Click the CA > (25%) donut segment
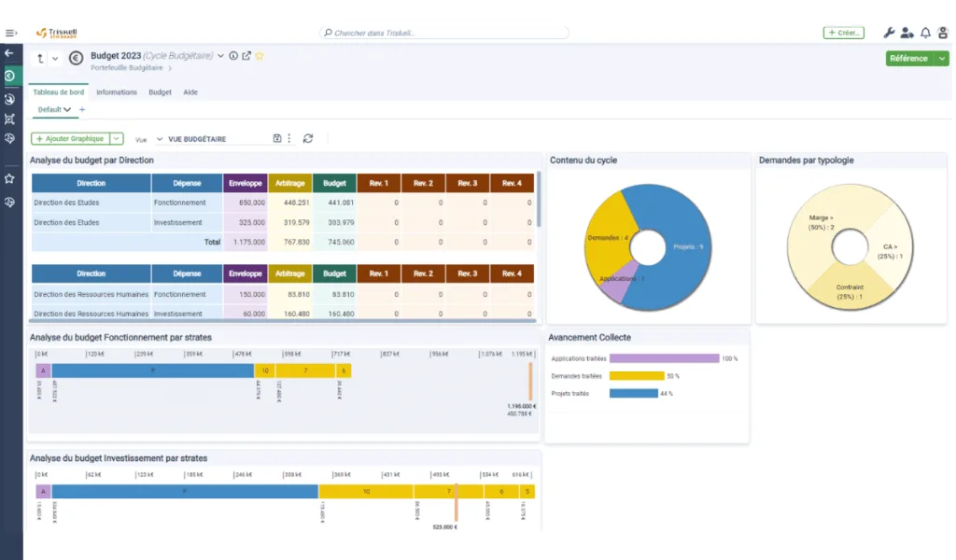This screenshot has height=560, width=956. pos(892,250)
